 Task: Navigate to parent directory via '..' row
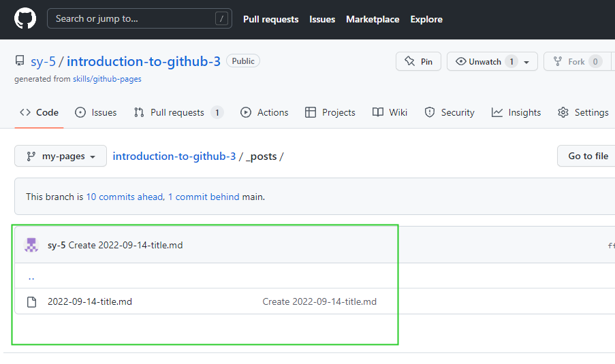[31, 276]
